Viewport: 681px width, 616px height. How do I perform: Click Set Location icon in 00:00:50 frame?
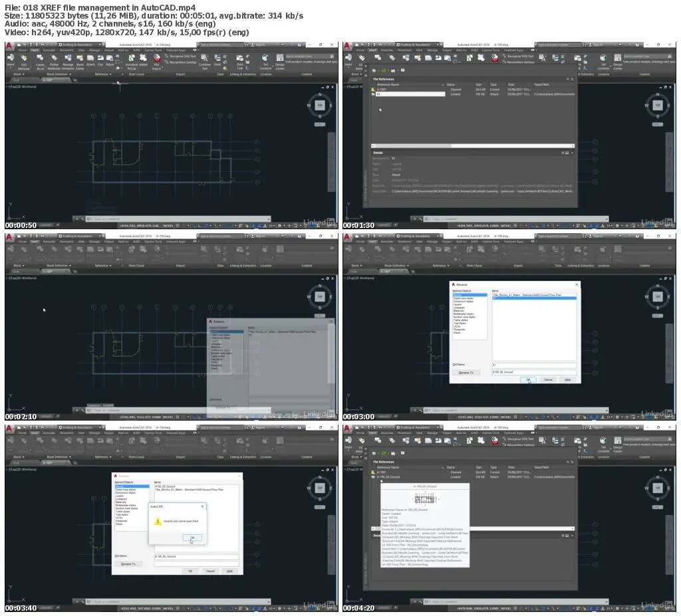265,58
